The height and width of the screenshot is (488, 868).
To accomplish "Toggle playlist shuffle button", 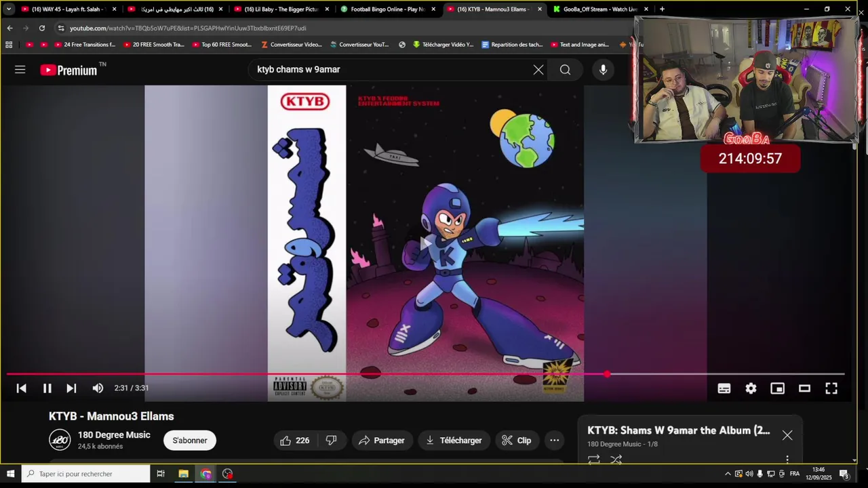I will tap(616, 459).
